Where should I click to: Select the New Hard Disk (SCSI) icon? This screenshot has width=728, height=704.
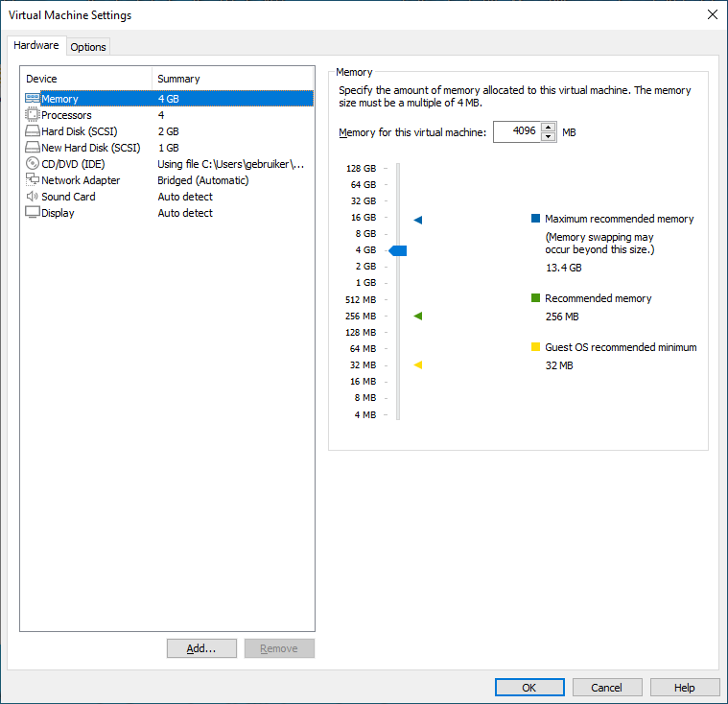pyautogui.click(x=32, y=148)
